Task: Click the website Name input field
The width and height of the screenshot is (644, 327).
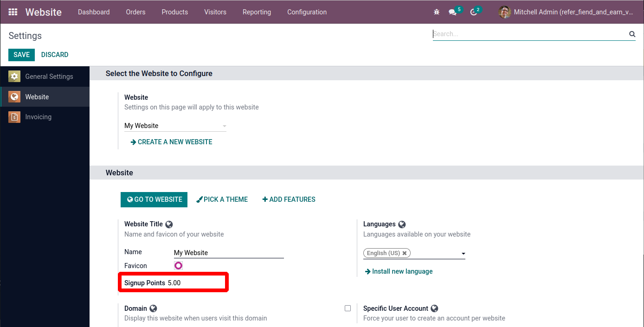Action: [228, 253]
